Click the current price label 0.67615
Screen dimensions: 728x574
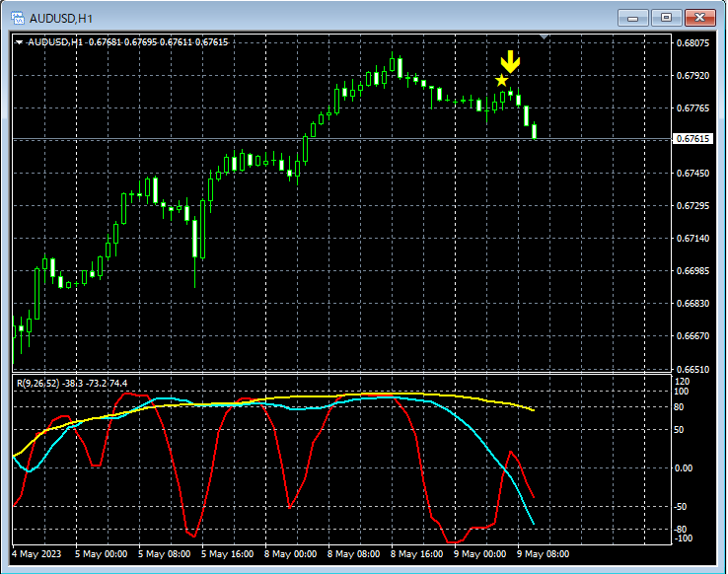(692, 139)
